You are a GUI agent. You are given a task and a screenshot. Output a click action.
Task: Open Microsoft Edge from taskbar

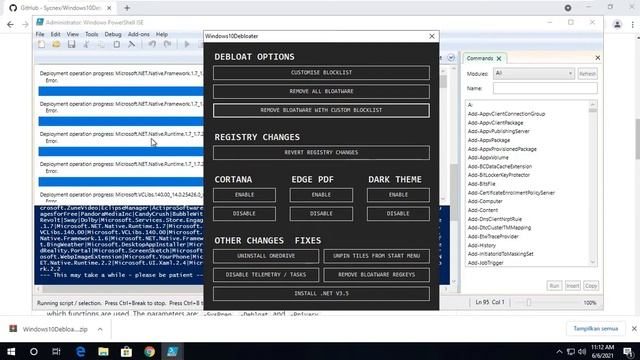tap(80, 351)
